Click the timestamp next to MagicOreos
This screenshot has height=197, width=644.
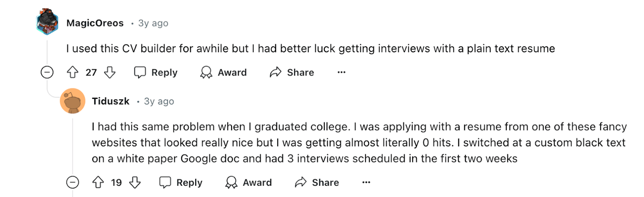[x=153, y=23]
